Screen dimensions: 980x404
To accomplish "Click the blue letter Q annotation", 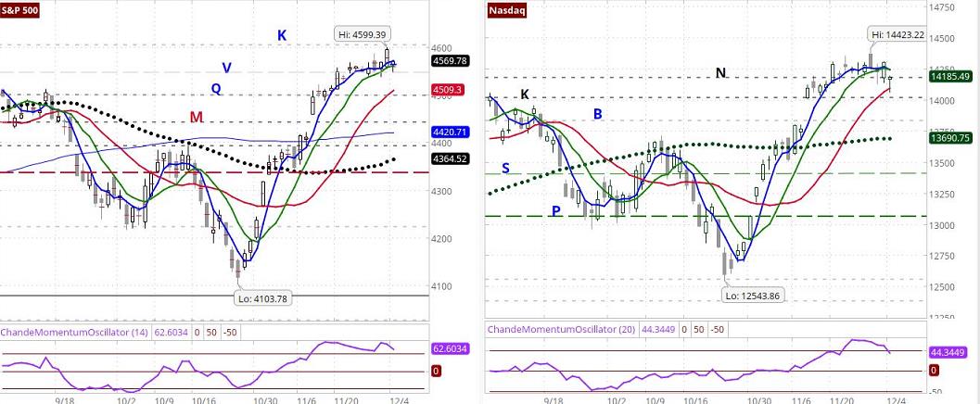I will coord(216,89).
